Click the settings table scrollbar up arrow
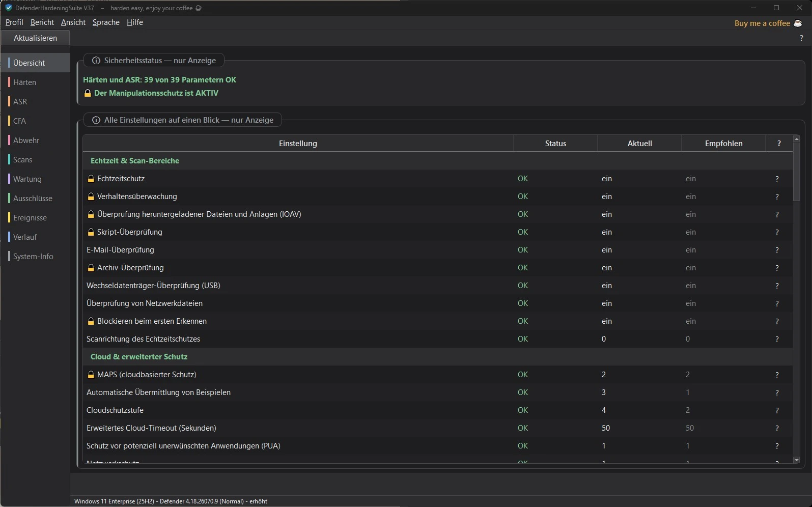 coord(797,139)
